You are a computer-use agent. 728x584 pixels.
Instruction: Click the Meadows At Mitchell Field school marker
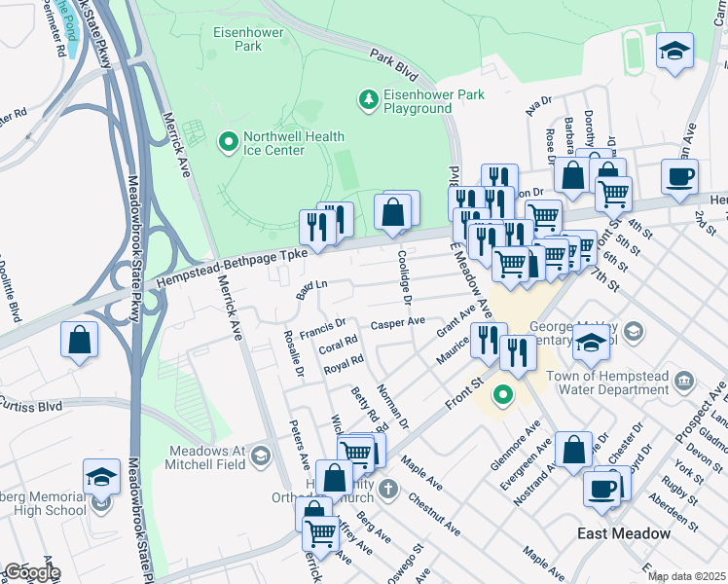click(260, 455)
